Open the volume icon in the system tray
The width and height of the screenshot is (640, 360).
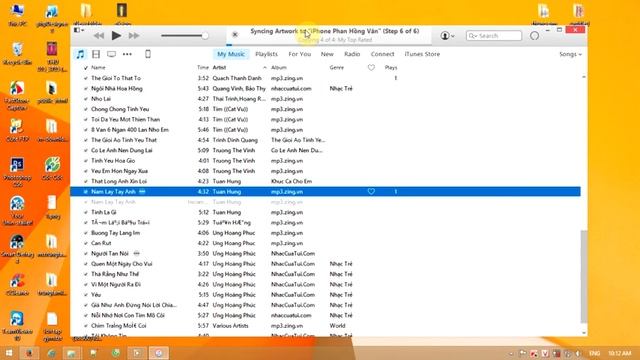(578, 353)
